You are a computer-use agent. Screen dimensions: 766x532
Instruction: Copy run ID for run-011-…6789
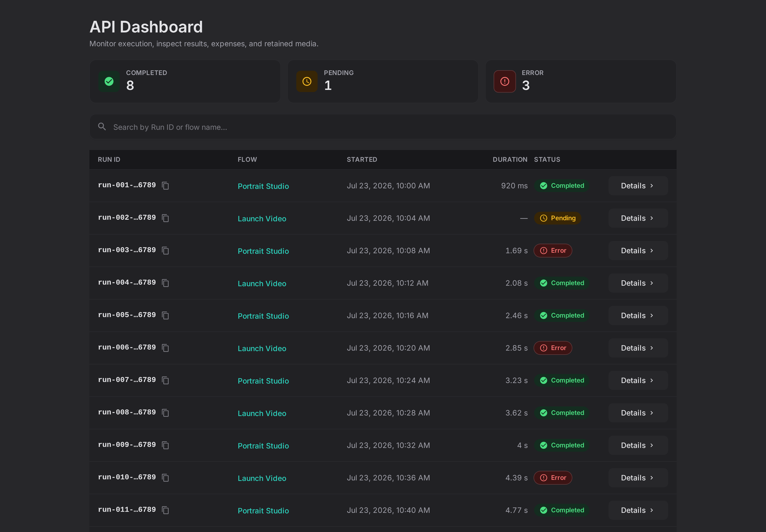click(165, 510)
